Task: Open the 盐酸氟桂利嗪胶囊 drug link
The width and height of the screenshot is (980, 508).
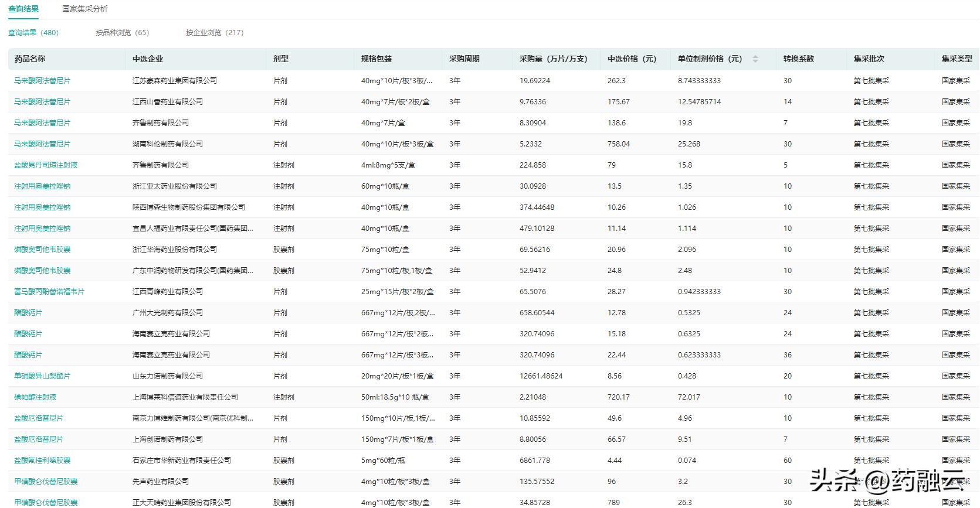Action: [x=42, y=461]
